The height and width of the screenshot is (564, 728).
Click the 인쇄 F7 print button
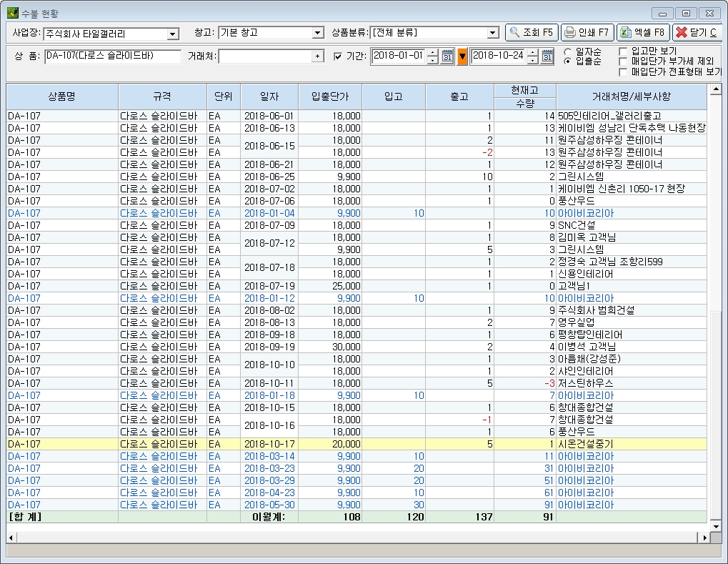(x=587, y=32)
